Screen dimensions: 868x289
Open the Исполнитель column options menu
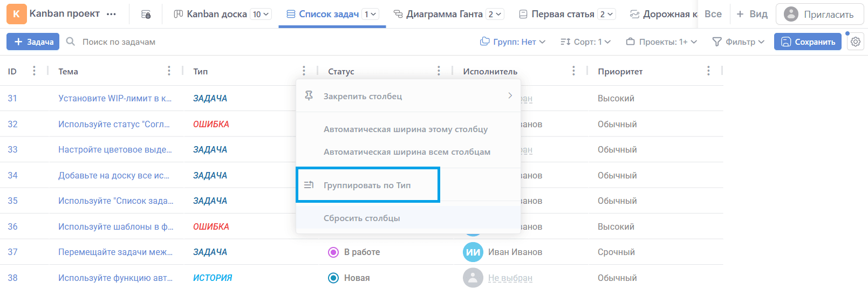573,71
